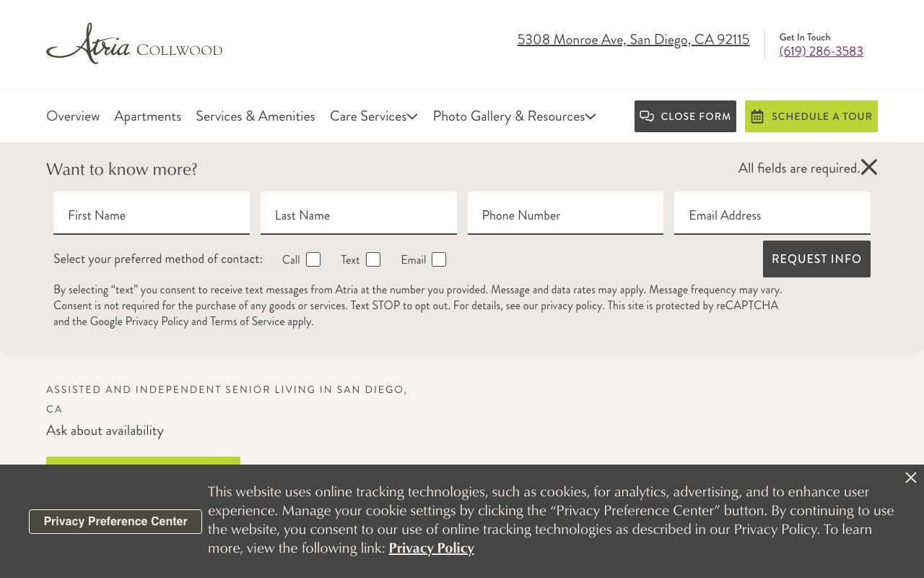924x578 pixels.
Task: Focus the Last Name field
Action: [x=359, y=213]
